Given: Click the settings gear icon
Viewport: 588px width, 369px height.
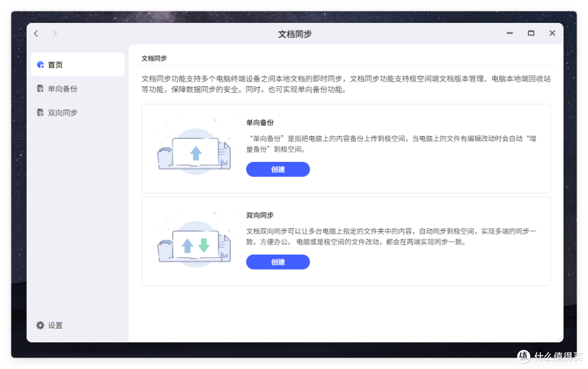Looking at the screenshot, I should tap(40, 325).
